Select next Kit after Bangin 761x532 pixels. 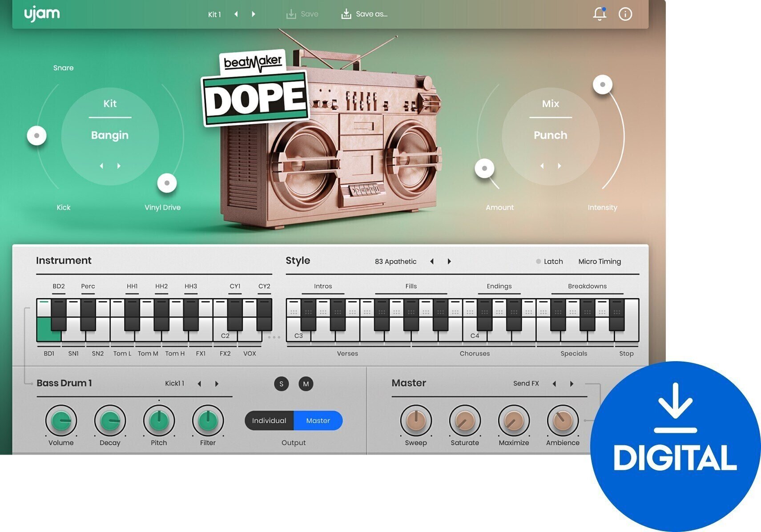(119, 166)
